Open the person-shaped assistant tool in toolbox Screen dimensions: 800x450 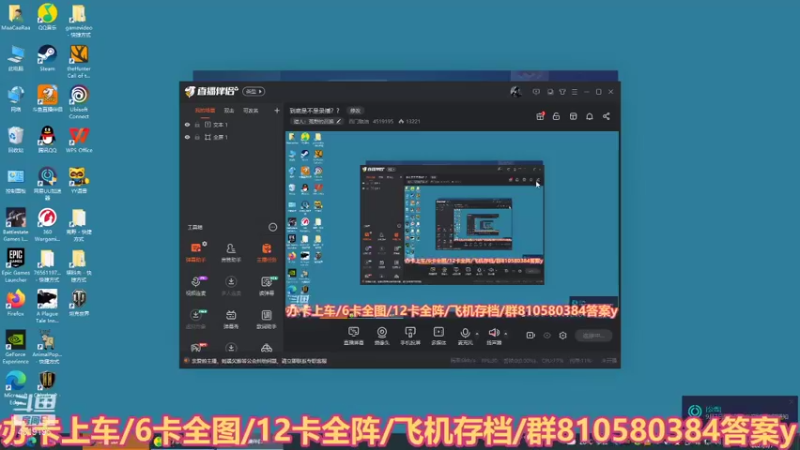pos(231,253)
